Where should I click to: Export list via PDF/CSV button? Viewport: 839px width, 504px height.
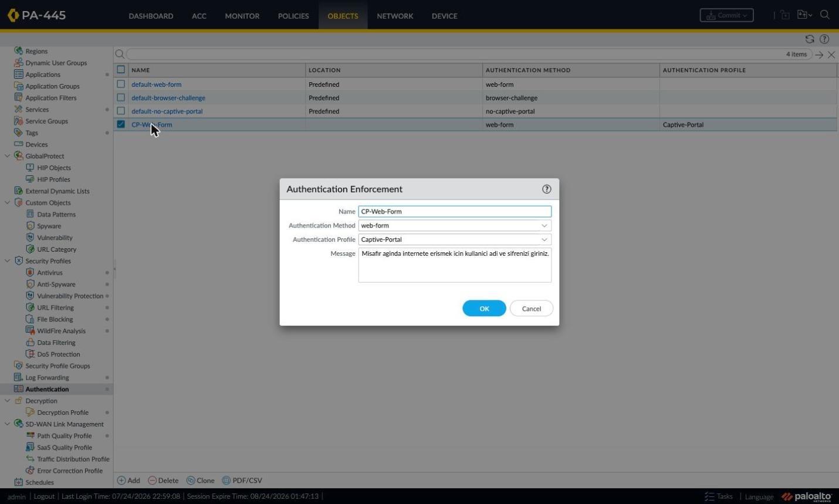[x=242, y=481]
